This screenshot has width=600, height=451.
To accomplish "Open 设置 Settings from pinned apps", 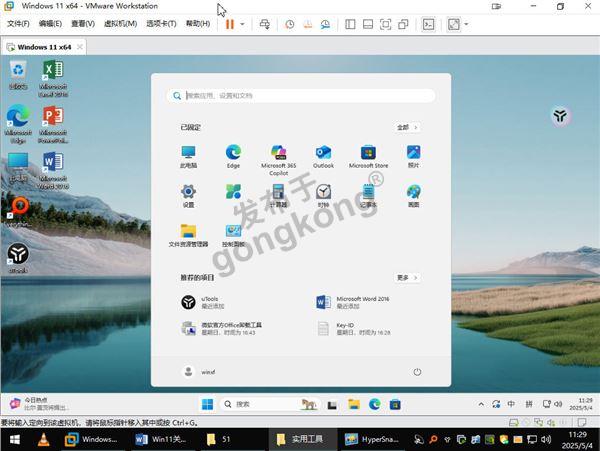I will [x=188, y=196].
